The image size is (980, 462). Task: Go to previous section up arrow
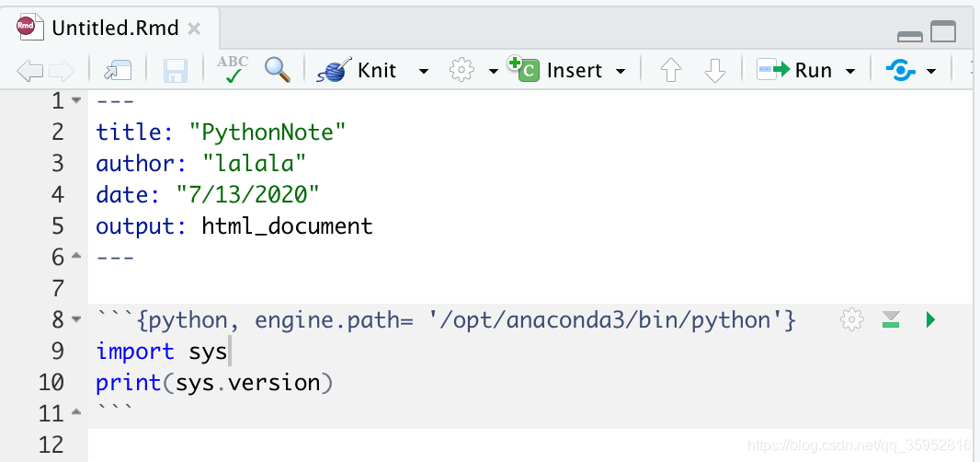point(670,70)
